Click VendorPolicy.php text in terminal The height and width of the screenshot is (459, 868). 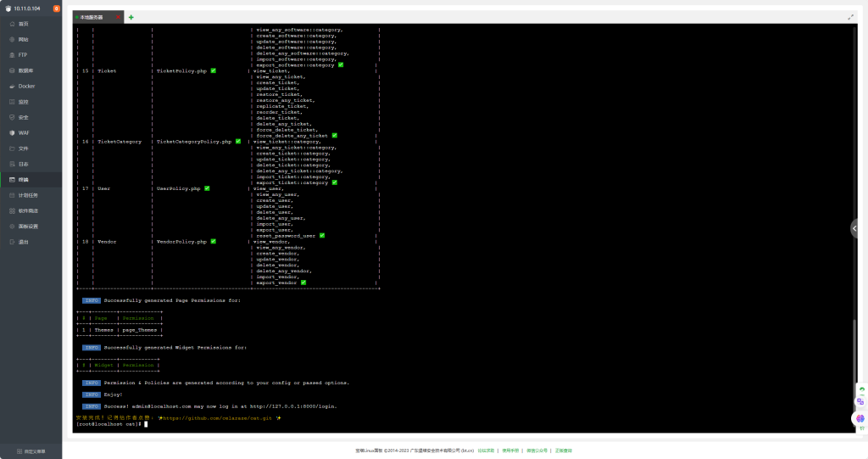coord(181,242)
